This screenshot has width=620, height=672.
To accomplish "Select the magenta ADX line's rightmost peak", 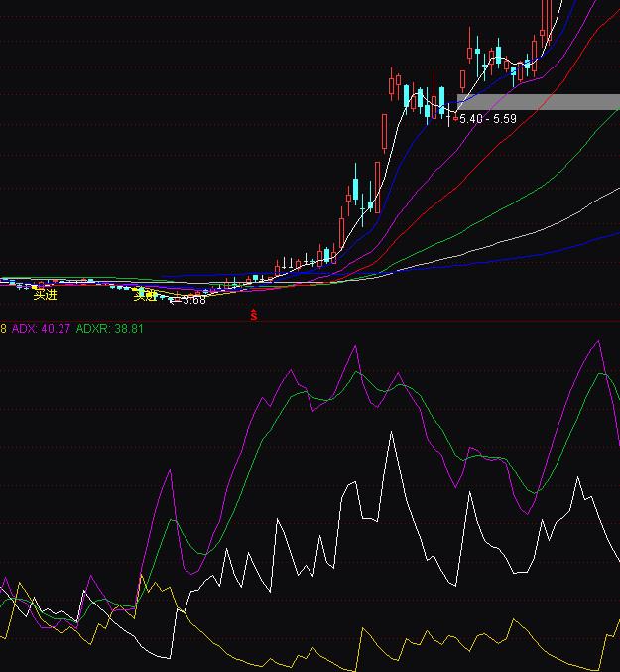I will coord(598,341).
